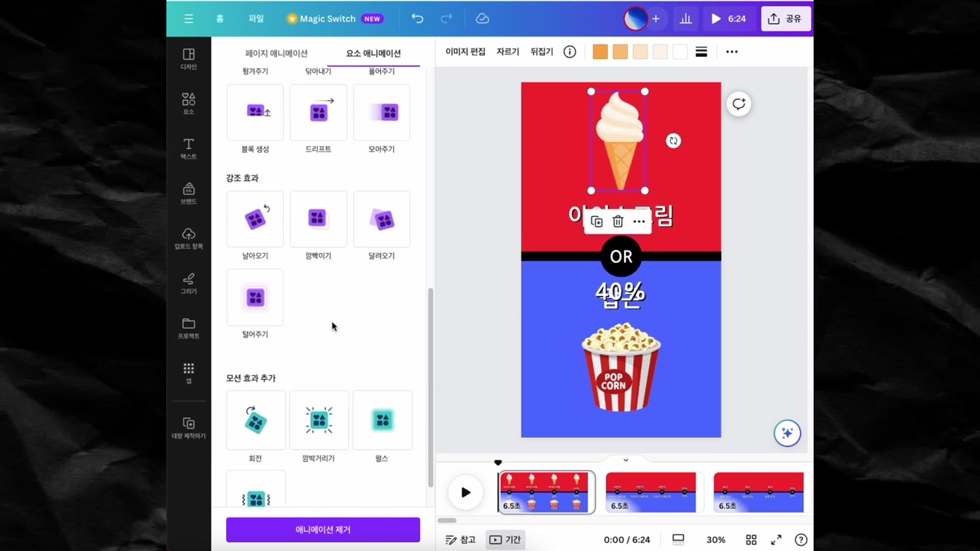The height and width of the screenshot is (551, 980).
Task: Click 뒤집기 flip option
Action: 542,52
